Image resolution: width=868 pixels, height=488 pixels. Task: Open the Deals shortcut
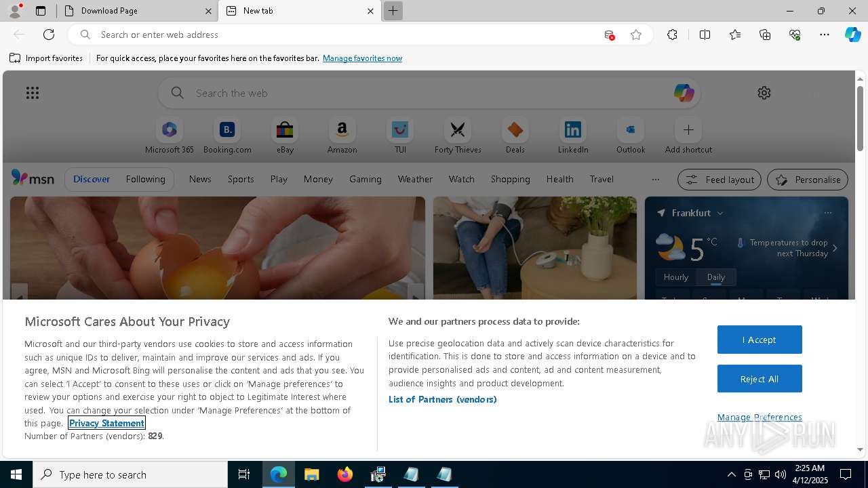(x=515, y=136)
